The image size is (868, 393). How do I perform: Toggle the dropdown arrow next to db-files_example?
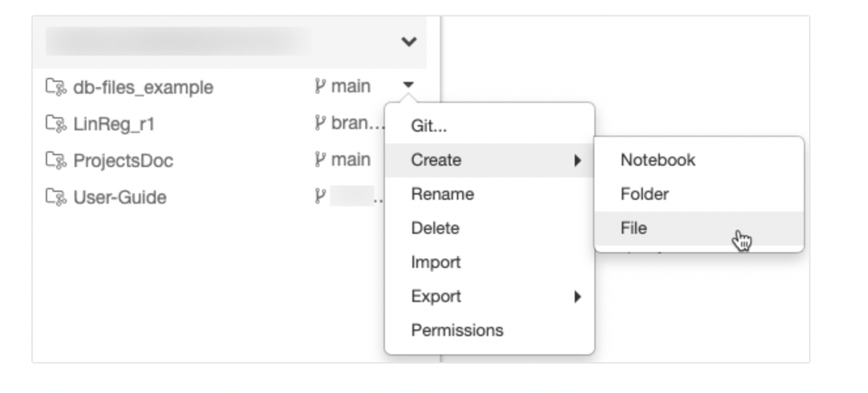coord(408,86)
